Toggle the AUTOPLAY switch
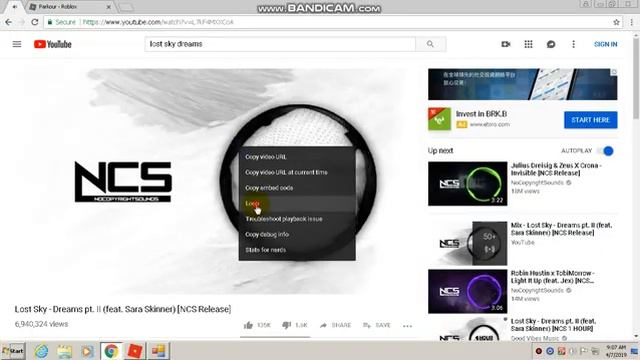The height and width of the screenshot is (360, 640). click(605, 151)
